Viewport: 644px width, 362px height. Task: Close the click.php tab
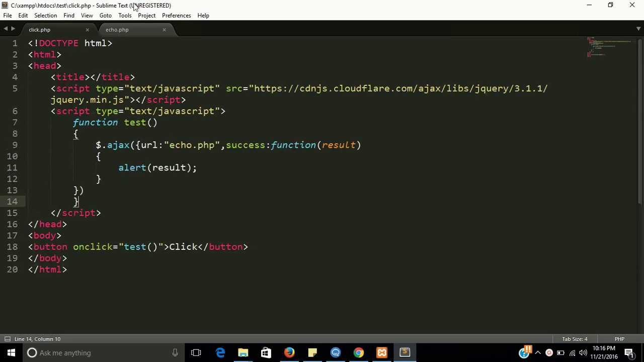(87, 30)
